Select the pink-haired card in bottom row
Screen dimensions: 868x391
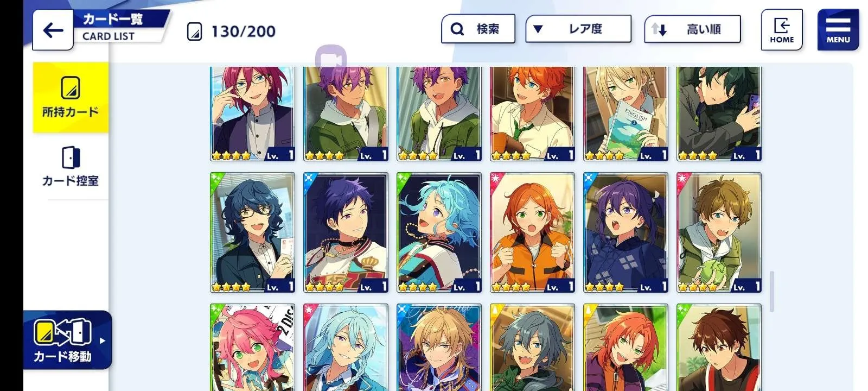253,348
